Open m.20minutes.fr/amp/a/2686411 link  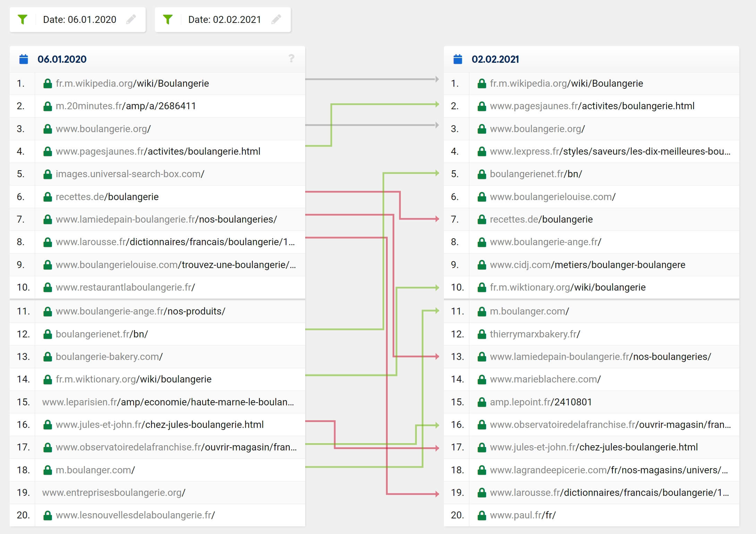126,106
